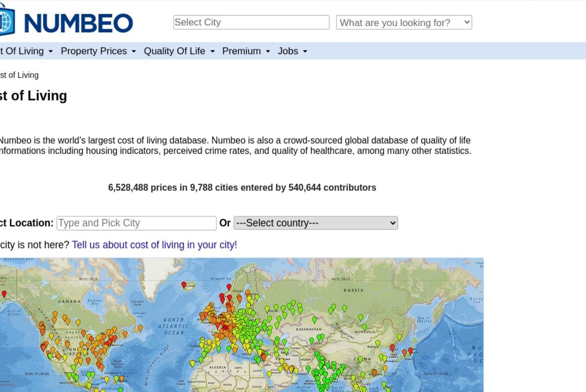Image resolution: width=586 pixels, height=392 pixels.
Task: Open the Select country dropdown
Action: pyautogui.click(x=315, y=223)
